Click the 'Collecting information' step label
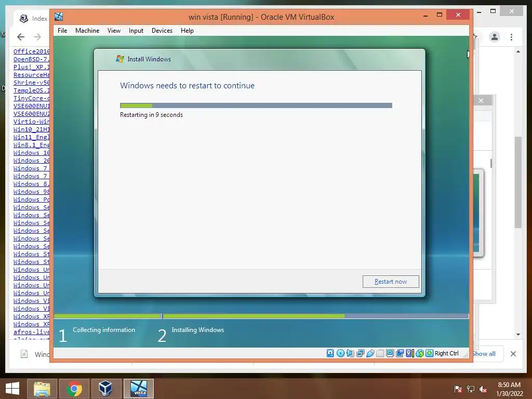The height and width of the screenshot is (399, 532). 104,330
